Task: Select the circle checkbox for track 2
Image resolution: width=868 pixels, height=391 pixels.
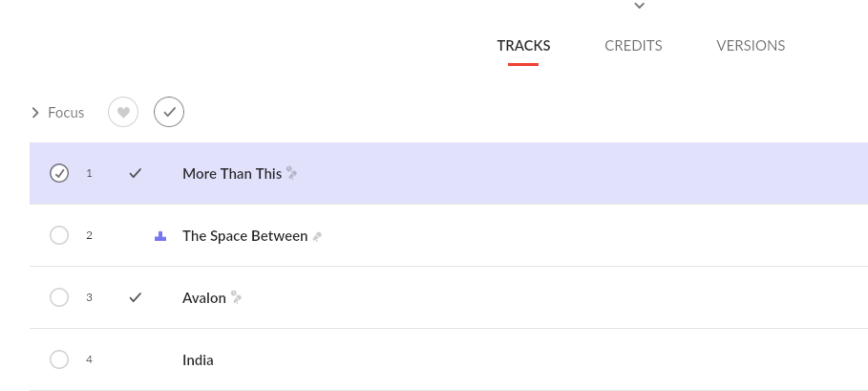Action: point(59,235)
